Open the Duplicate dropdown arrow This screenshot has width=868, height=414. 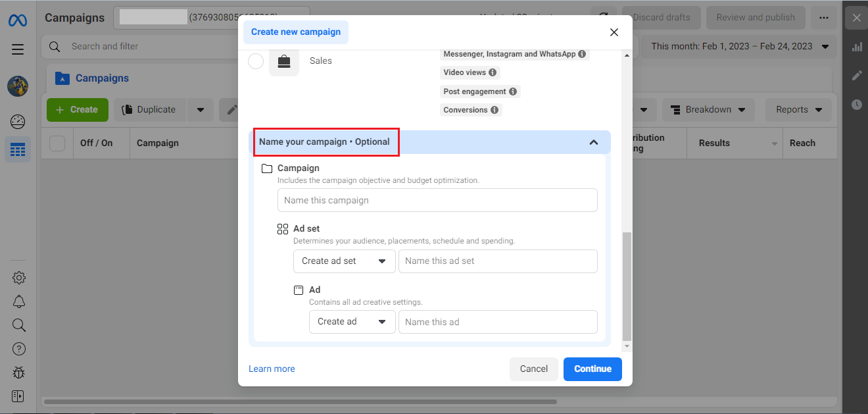201,110
